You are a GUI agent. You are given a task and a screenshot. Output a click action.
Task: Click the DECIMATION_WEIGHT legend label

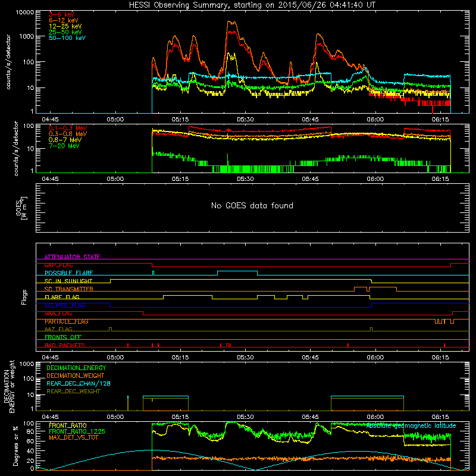(76, 375)
